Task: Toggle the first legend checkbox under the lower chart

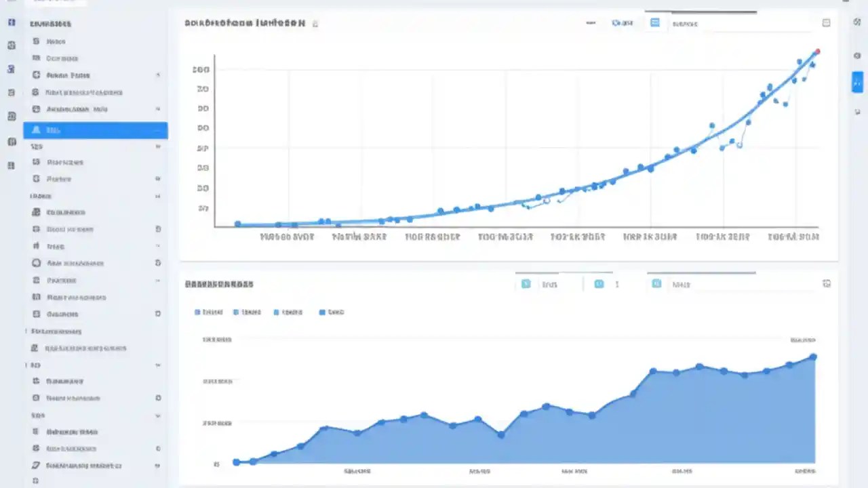Action: (197, 312)
